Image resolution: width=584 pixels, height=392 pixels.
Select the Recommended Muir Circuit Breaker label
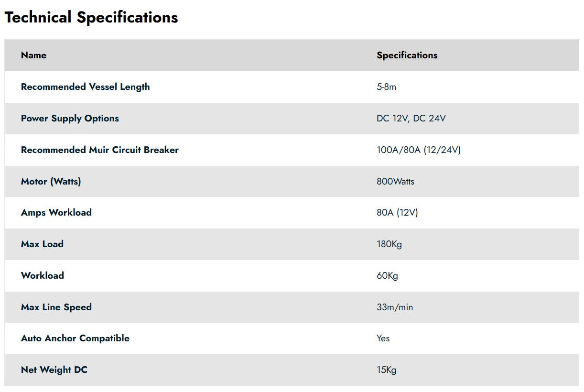(99, 150)
